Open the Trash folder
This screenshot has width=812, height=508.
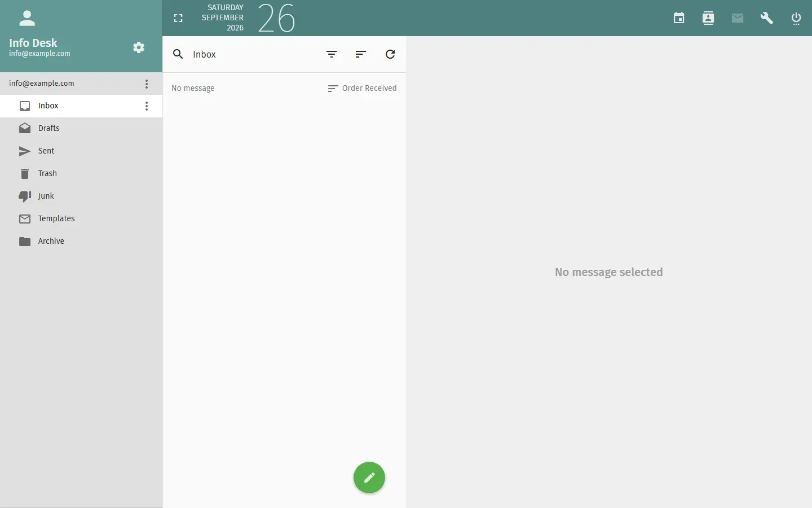(81, 174)
